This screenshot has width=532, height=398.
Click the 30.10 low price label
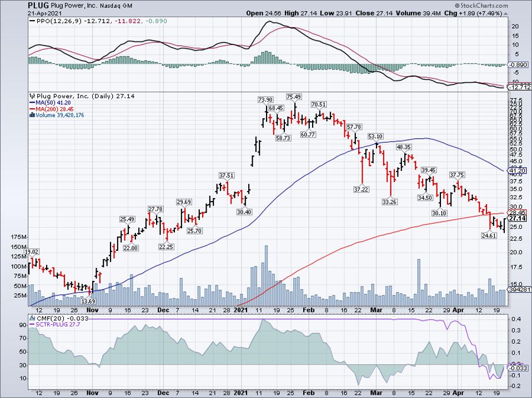coord(439,213)
